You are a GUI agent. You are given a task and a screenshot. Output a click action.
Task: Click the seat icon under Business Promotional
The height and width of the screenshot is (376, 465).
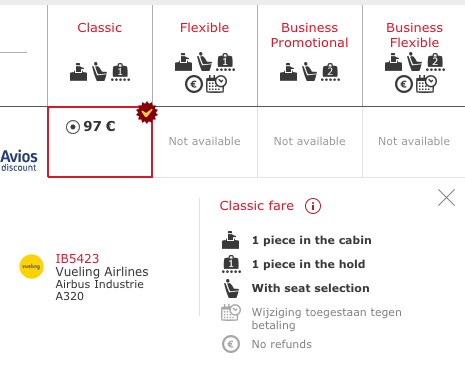pos(309,71)
